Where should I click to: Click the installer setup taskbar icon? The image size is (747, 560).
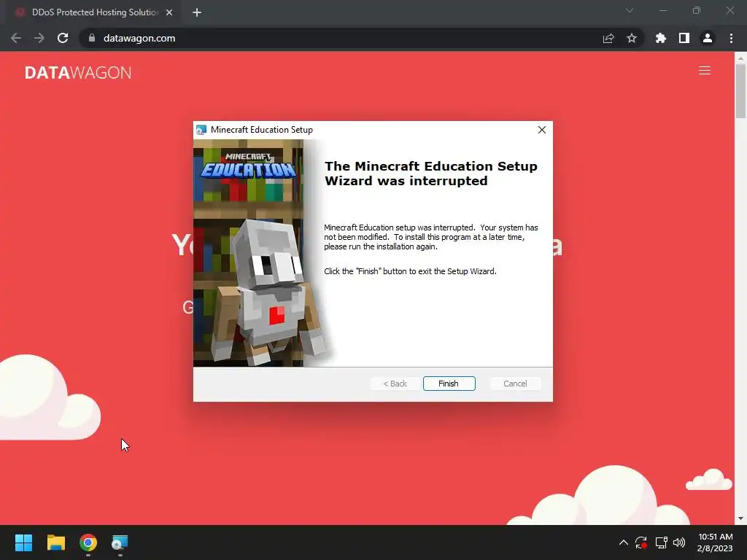point(120,542)
